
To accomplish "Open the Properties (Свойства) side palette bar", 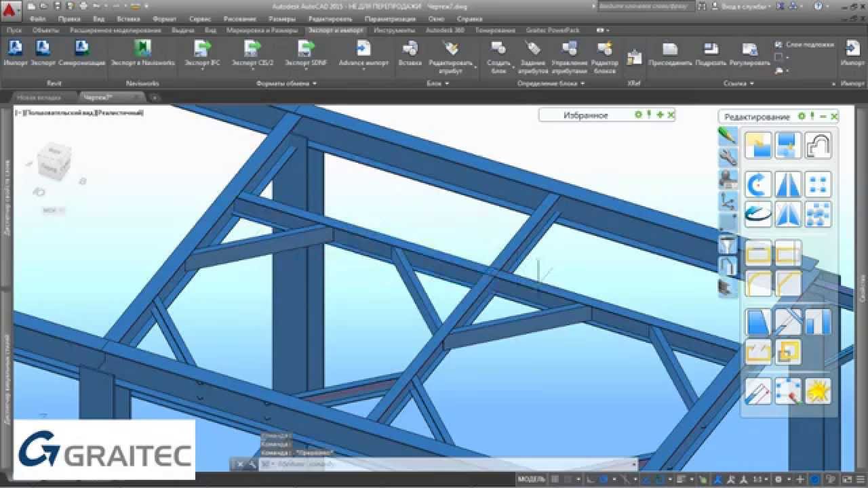I will (864, 288).
